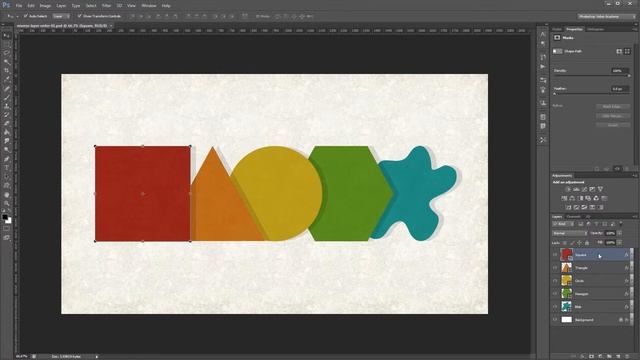Open the File menu
Image resolution: width=640 pixels, height=360 pixels.
(19, 6)
